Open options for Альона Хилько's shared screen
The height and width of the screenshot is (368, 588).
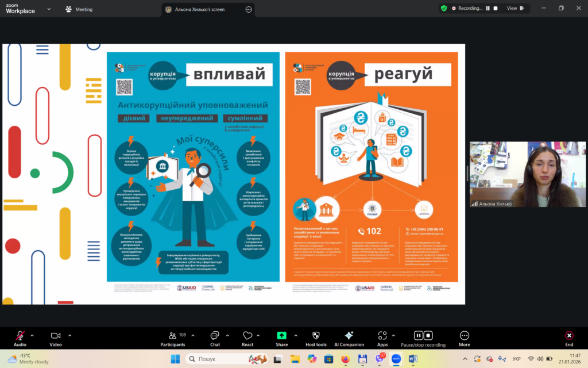(x=248, y=10)
